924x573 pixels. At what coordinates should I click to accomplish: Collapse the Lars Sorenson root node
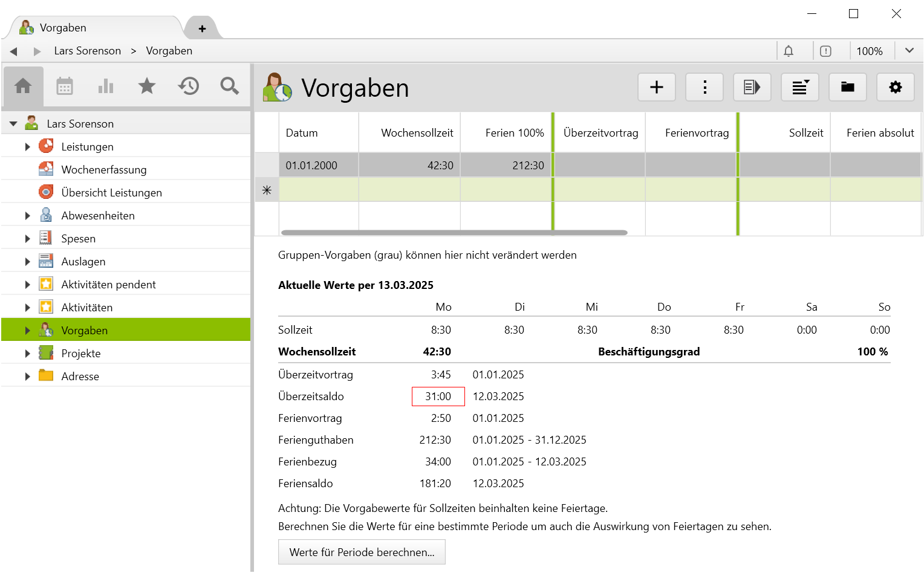tap(13, 124)
